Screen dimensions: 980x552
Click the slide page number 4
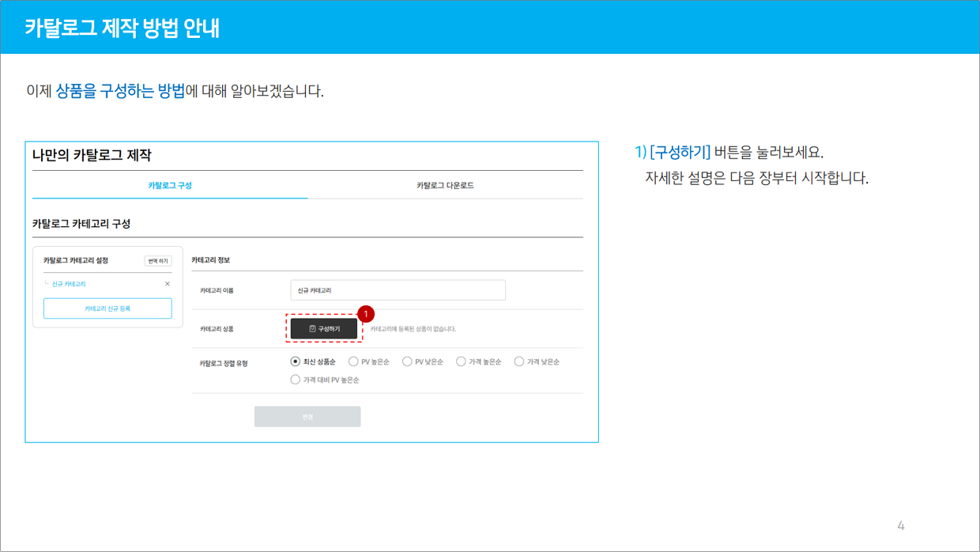pyautogui.click(x=901, y=526)
